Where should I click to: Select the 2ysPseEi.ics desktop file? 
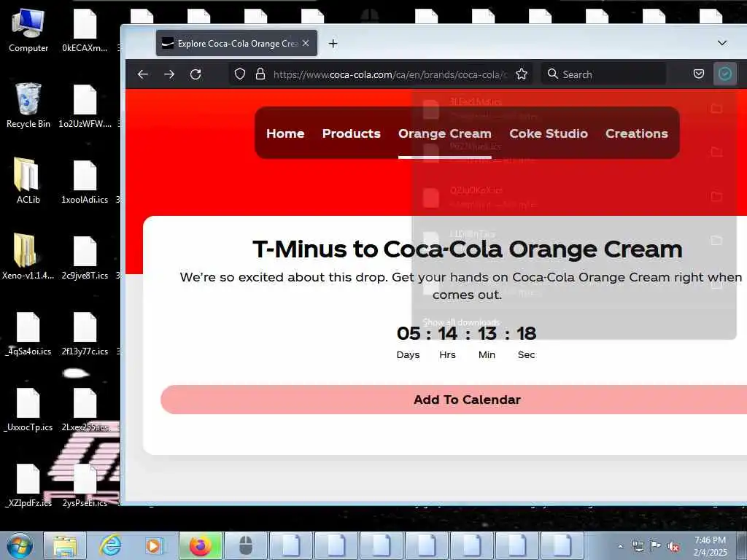(85, 485)
